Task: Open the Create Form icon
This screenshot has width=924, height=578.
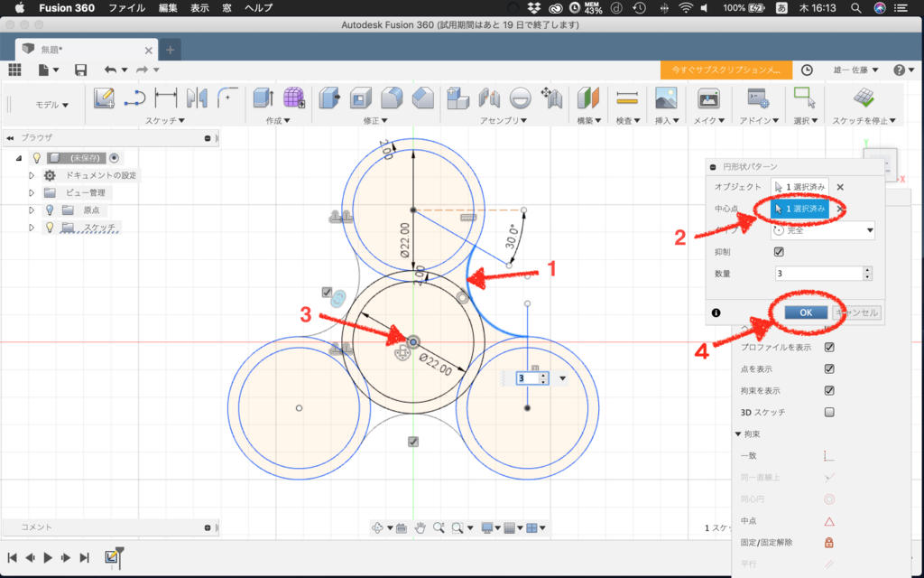Action: pyautogui.click(x=293, y=98)
